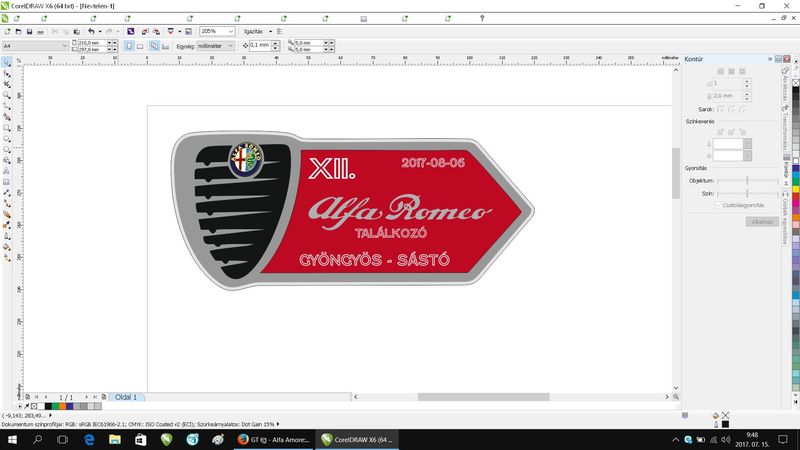
Task: Set page orientation to landscape
Action: coord(140,46)
